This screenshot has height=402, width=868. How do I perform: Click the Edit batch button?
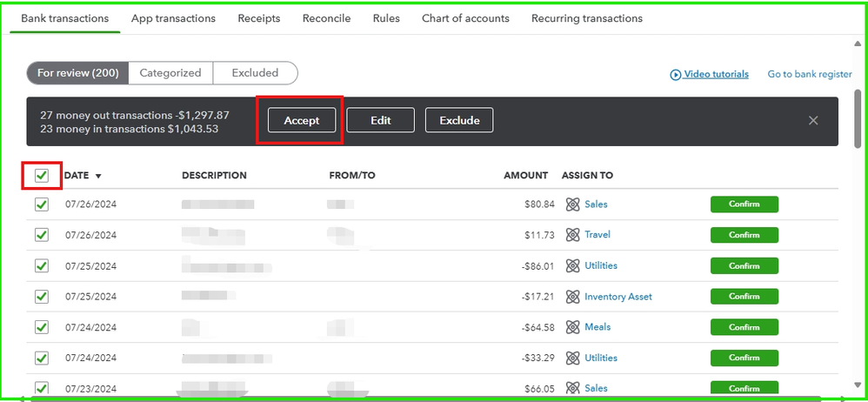pyautogui.click(x=380, y=120)
